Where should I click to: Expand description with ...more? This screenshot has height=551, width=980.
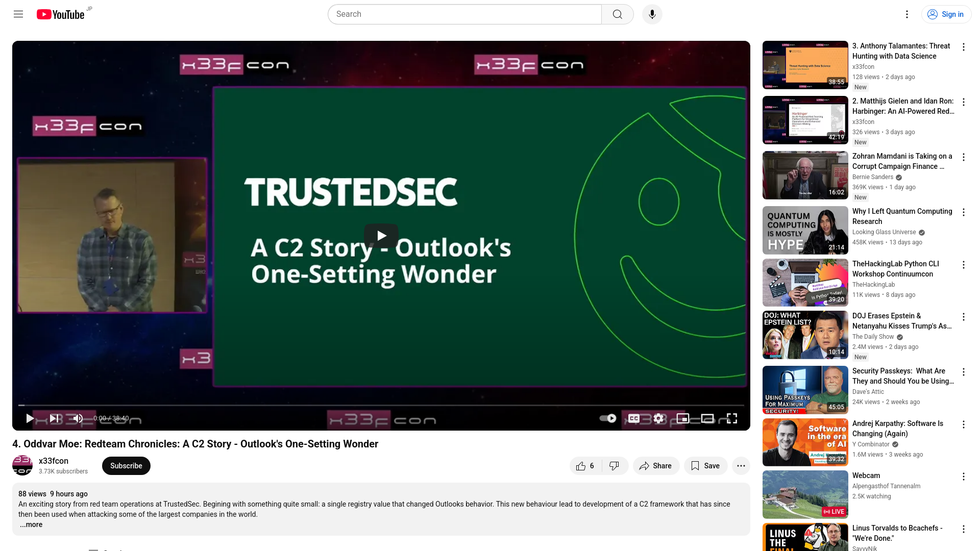pyautogui.click(x=31, y=524)
